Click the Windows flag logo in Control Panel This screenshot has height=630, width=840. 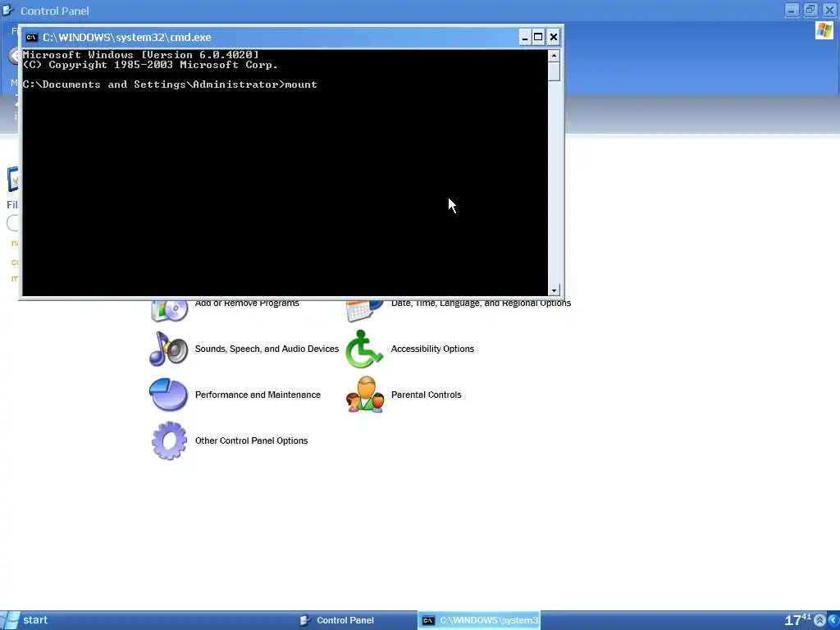click(x=824, y=30)
